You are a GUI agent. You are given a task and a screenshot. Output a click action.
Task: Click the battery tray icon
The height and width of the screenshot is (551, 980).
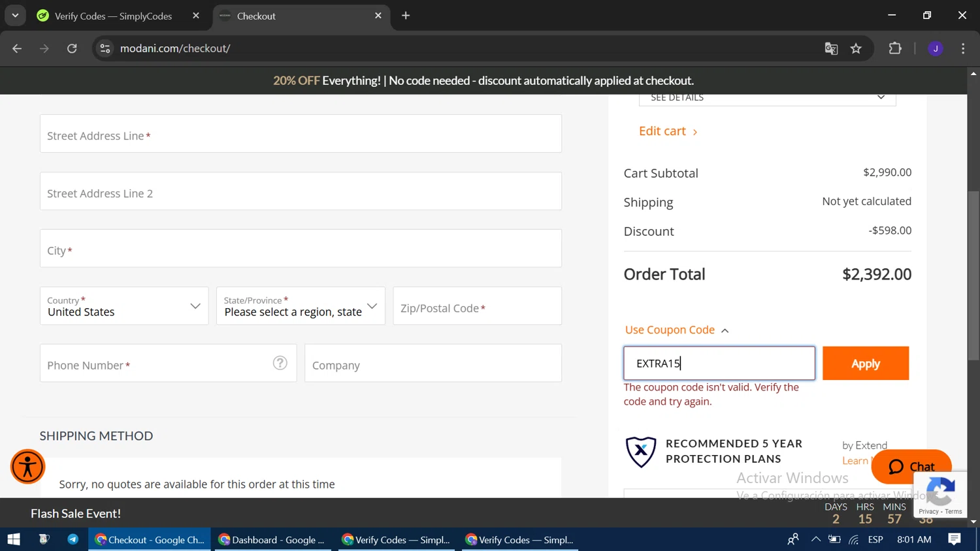(834, 539)
